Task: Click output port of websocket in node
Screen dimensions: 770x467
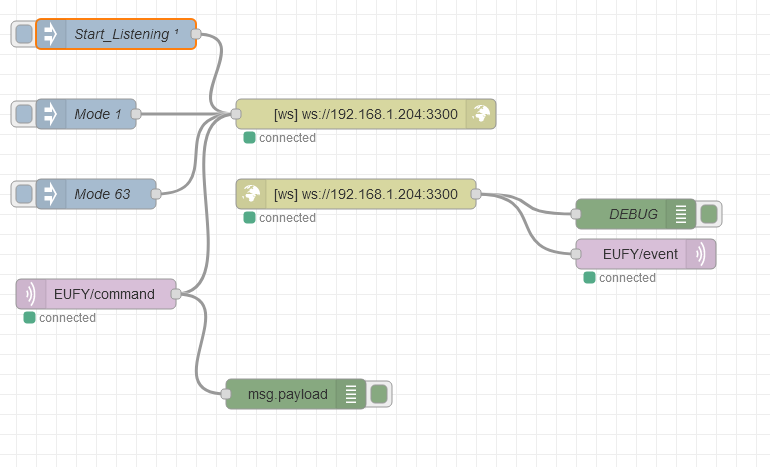Action: [476, 194]
